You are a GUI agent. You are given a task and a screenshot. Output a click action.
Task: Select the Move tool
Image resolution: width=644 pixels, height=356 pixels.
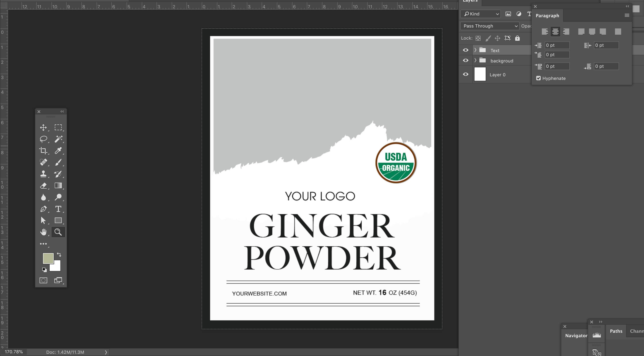tap(44, 127)
